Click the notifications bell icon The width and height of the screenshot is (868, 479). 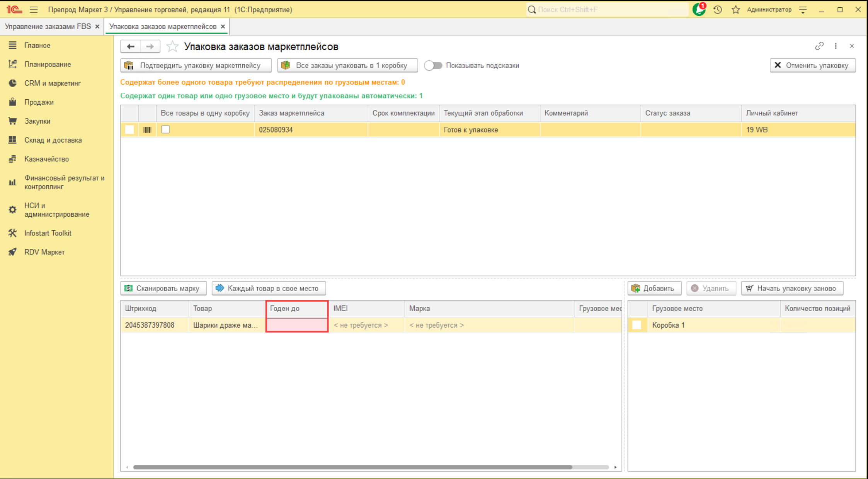pos(699,9)
